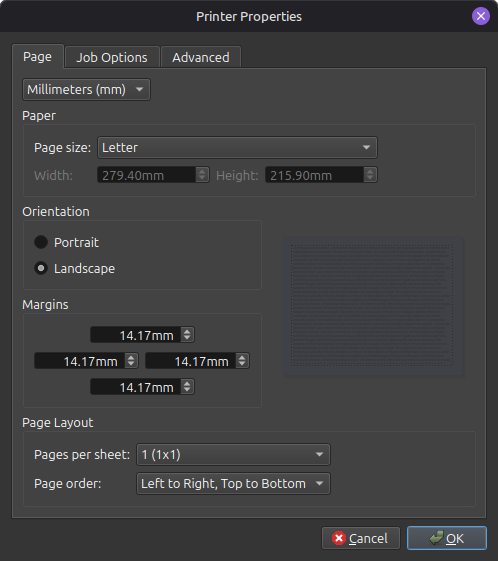The height and width of the screenshot is (561, 498).
Task: Click the Height field stepper arrows
Action: [x=370, y=175]
